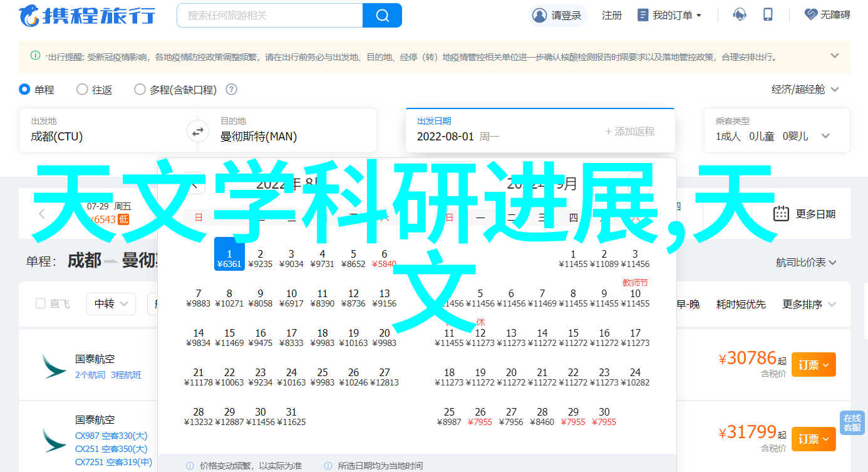Click the blue search magnifier button
The width and height of the screenshot is (868, 472).
pyautogui.click(x=382, y=15)
